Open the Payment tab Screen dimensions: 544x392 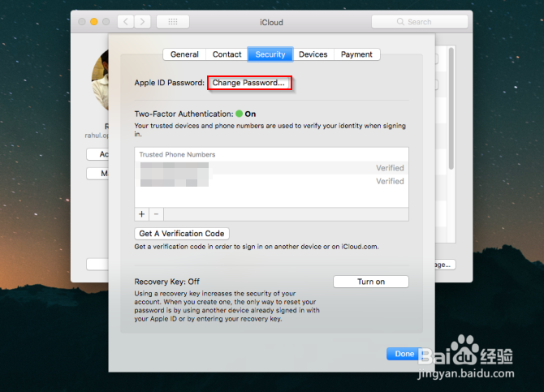click(x=356, y=54)
